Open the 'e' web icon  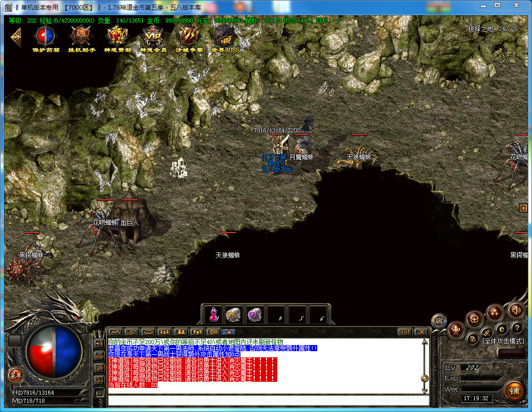pos(501,329)
